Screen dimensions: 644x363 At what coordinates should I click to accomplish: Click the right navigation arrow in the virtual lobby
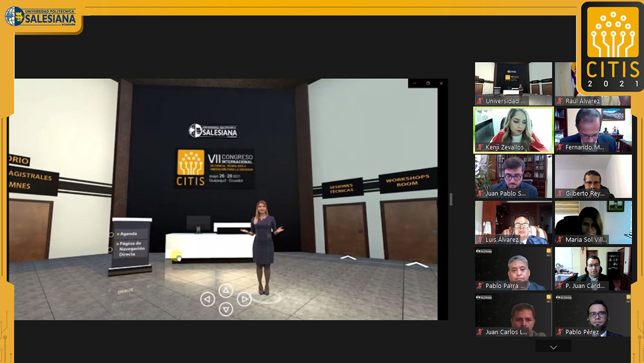pyautogui.click(x=244, y=300)
